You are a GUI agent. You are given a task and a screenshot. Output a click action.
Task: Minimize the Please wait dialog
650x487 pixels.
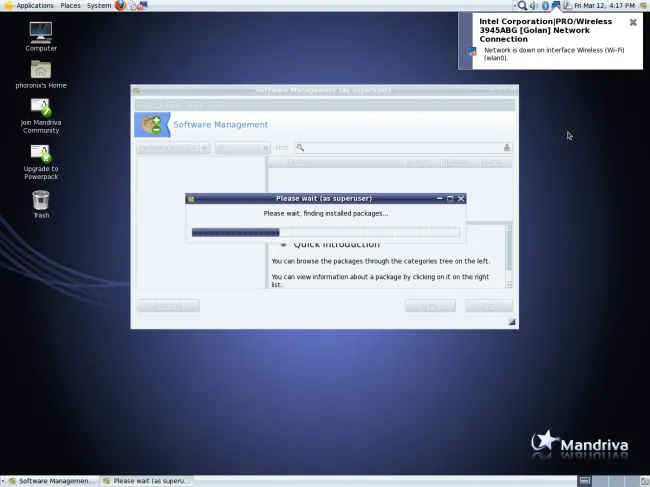[x=439, y=199]
